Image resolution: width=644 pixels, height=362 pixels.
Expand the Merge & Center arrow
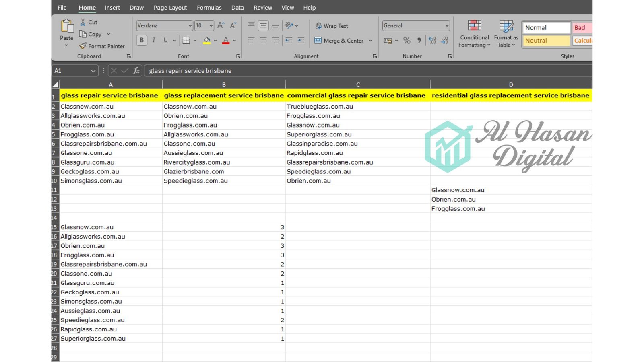(x=370, y=41)
